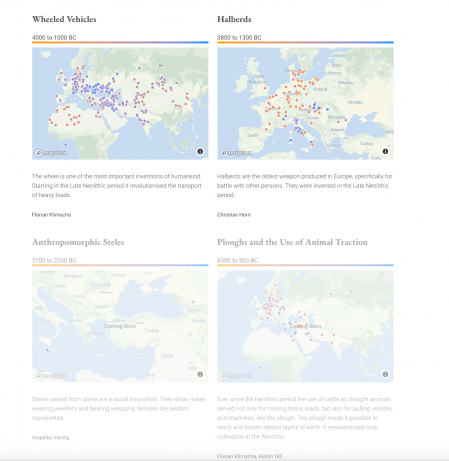Viewport: 449px width, 461px height.
Task: Click the Ukraine label on Halberds map
Action: coord(355,102)
